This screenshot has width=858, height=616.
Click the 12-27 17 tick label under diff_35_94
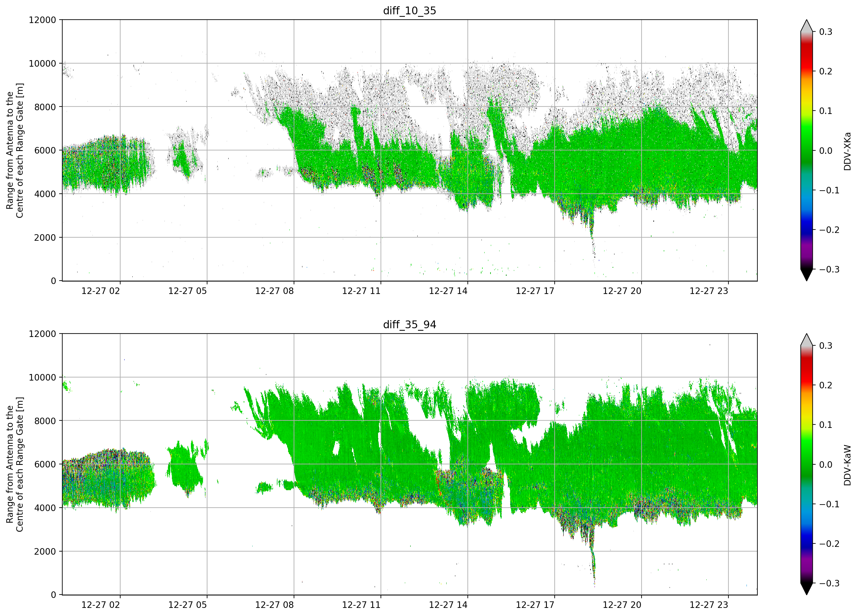535,605
